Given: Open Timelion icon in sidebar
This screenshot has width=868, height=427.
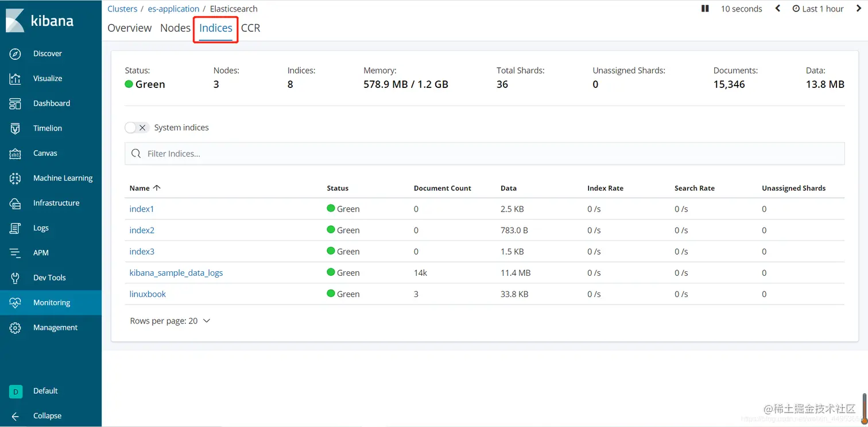Looking at the screenshot, I should point(15,128).
